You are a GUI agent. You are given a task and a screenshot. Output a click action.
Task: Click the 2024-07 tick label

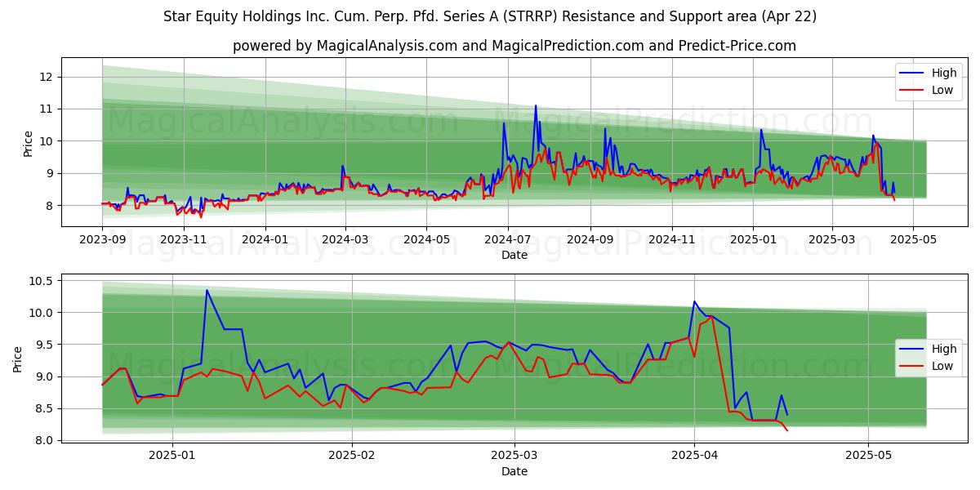(x=507, y=239)
